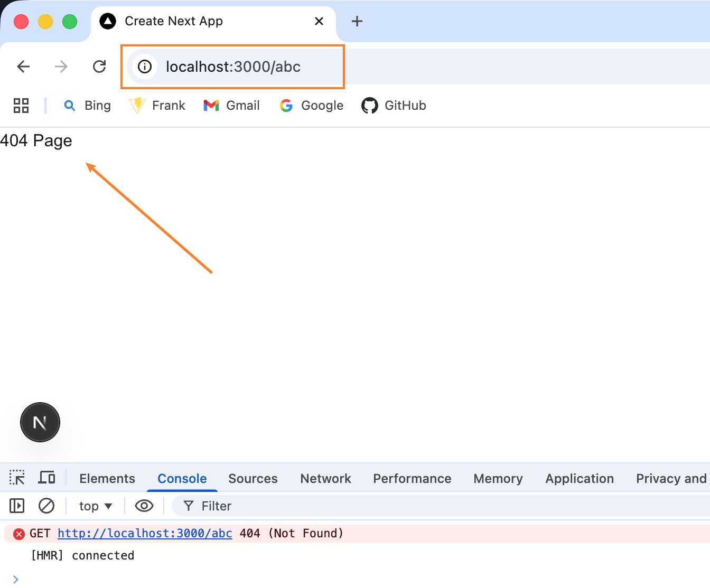Screen dimensions: 710x588
Task: Toggle live expression eye icon
Action: [x=144, y=506]
